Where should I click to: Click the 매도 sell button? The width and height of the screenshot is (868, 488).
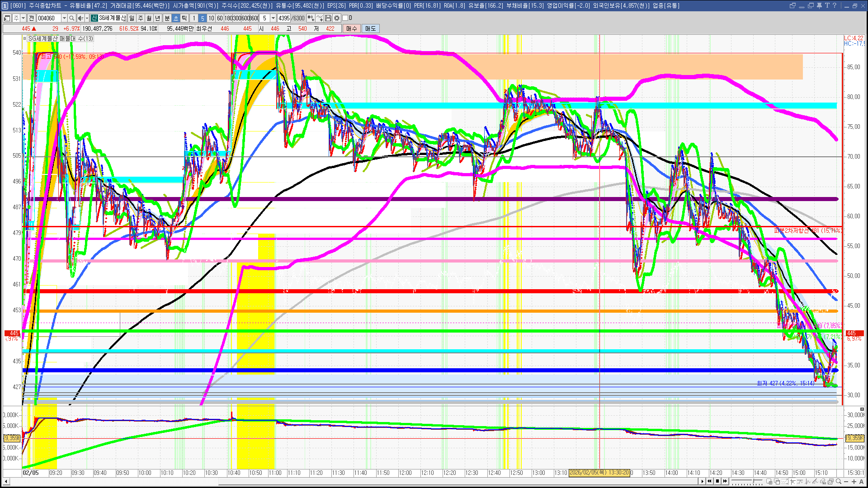point(370,28)
